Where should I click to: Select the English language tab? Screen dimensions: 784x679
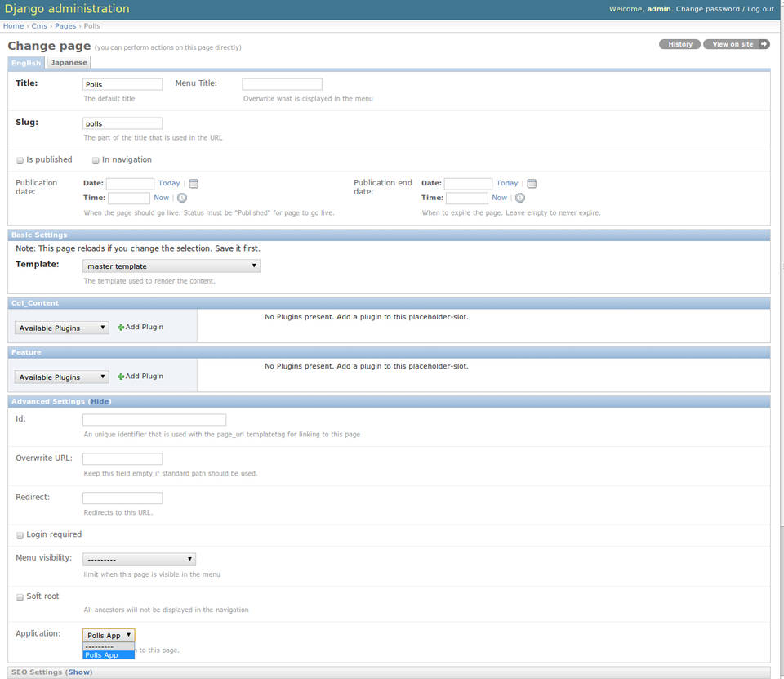coord(26,63)
